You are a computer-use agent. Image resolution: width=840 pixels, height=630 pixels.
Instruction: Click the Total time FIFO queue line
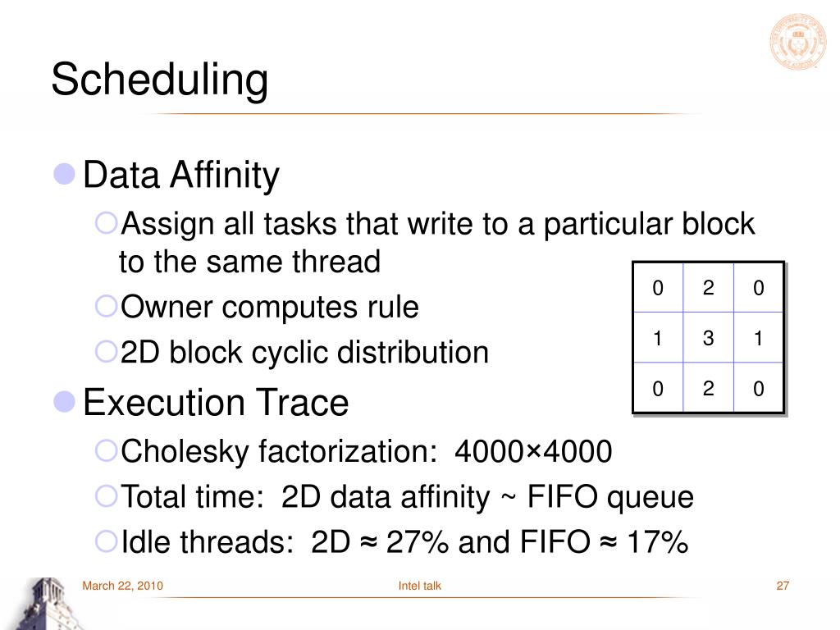(407, 496)
